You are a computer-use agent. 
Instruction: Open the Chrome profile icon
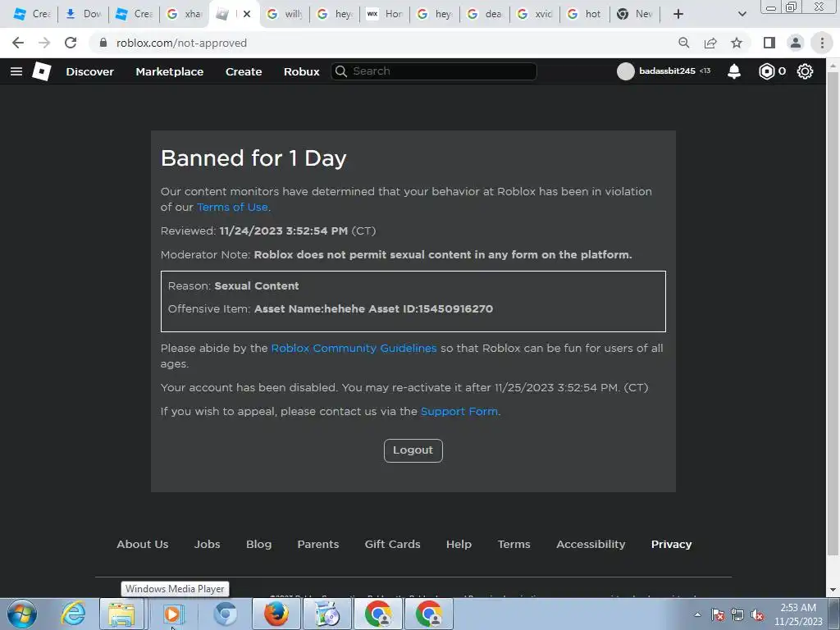coord(796,43)
